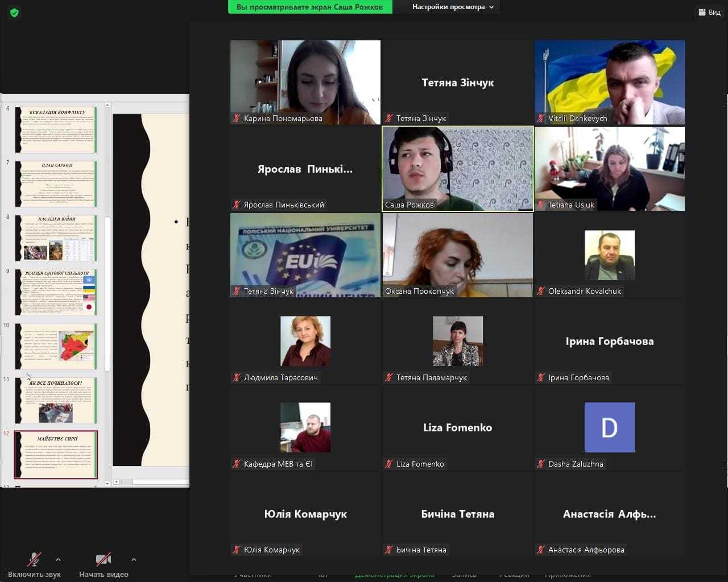Open the Вид layout options
This screenshot has height=582, width=728.
point(709,12)
